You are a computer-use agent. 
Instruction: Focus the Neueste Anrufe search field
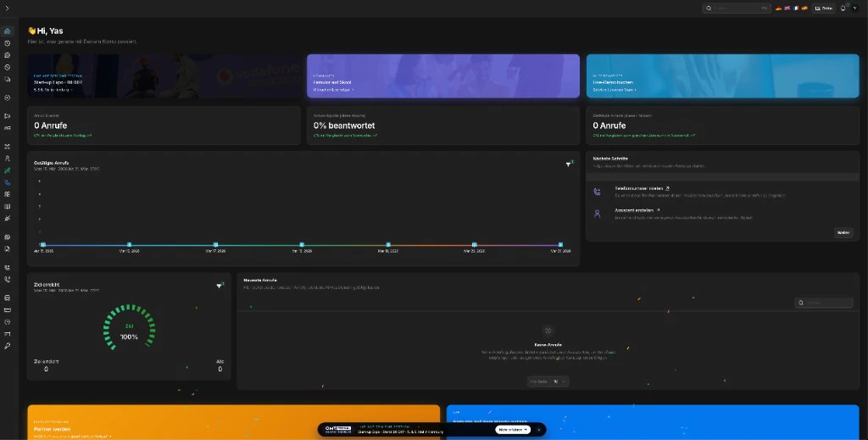click(824, 303)
